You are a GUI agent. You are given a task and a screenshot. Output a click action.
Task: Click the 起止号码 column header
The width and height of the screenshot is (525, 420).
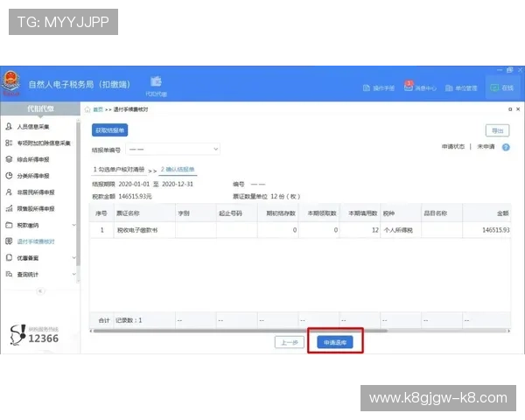[237, 213]
